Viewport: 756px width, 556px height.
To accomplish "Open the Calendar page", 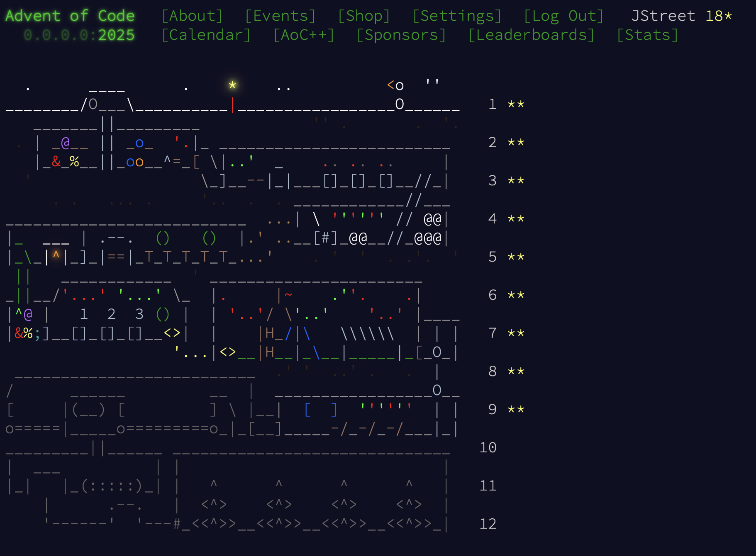I will pos(206,35).
